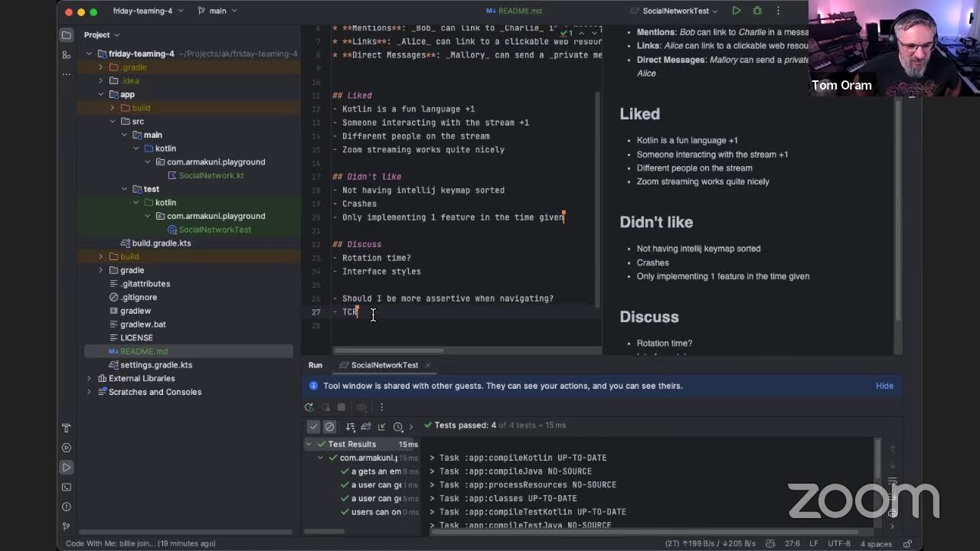Toggle Show Ignored tests filter
Image resolution: width=980 pixels, height=551 pixels.
pyautogui.click(x=330, y=426)
